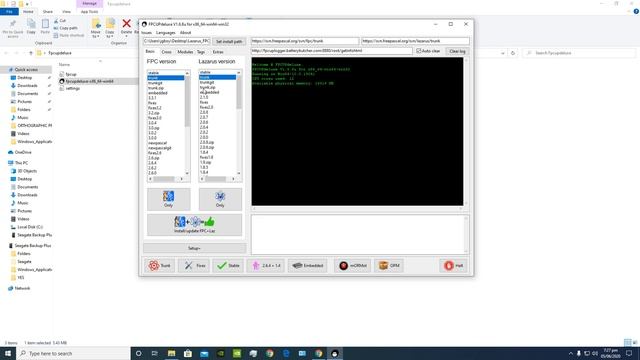Click the Windows Start button
The image size is (640, 360).
coord(8,353)
